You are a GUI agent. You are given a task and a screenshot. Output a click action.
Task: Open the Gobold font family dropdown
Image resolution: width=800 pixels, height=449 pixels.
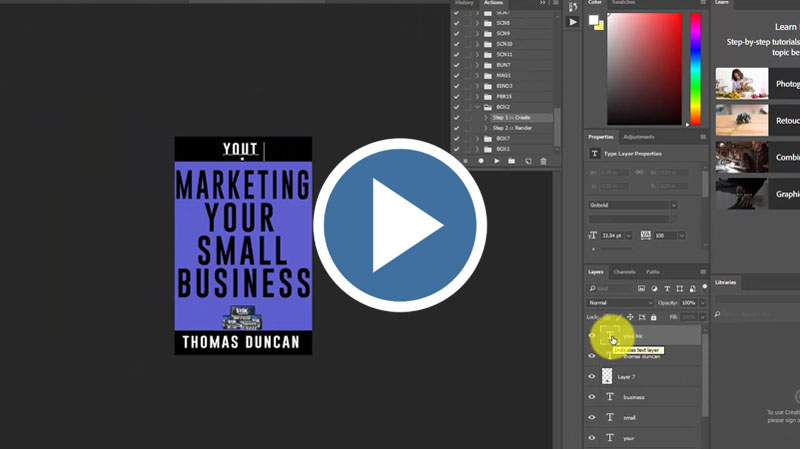pyautogui.click(x=673, y=205)
